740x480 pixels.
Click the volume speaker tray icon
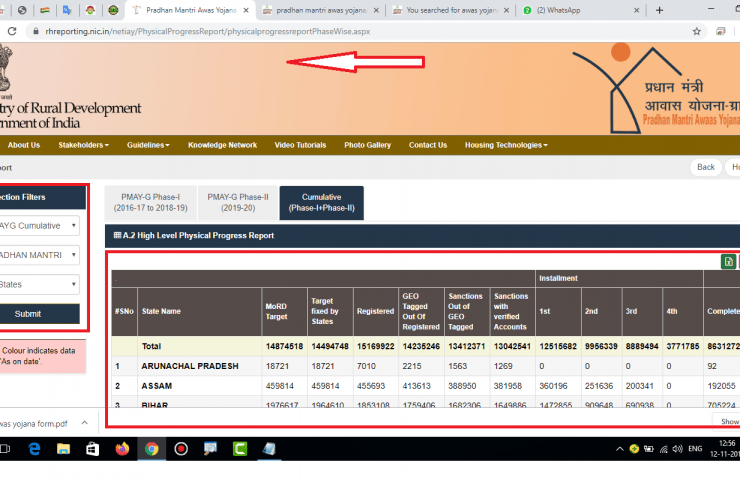click(678, 449)
